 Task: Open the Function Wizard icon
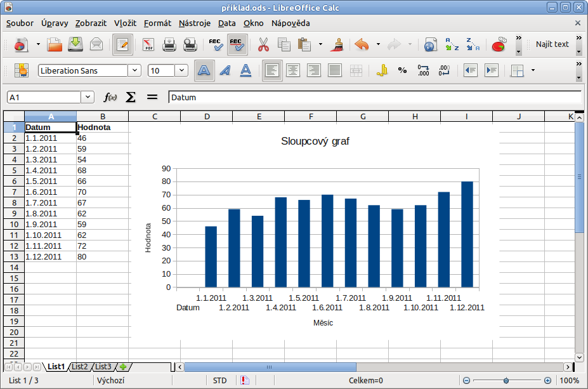pos(110,98)
